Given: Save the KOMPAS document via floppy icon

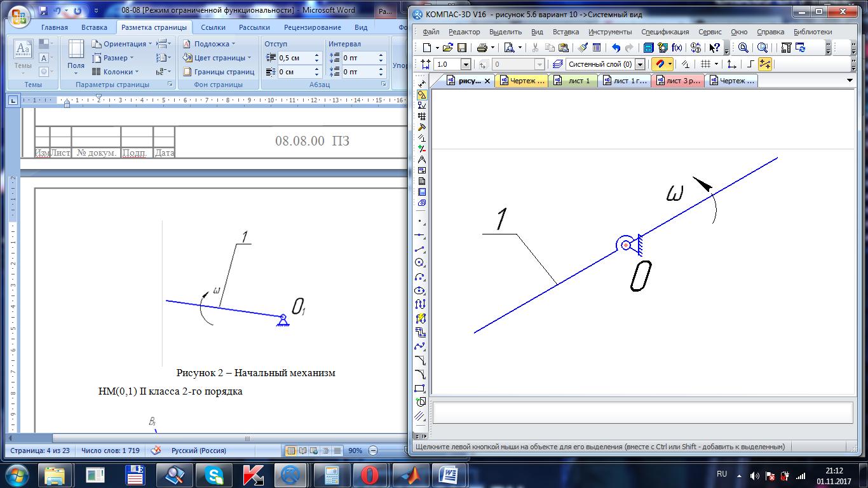Looking at the screenshot, I should click(x=462, y=48).
